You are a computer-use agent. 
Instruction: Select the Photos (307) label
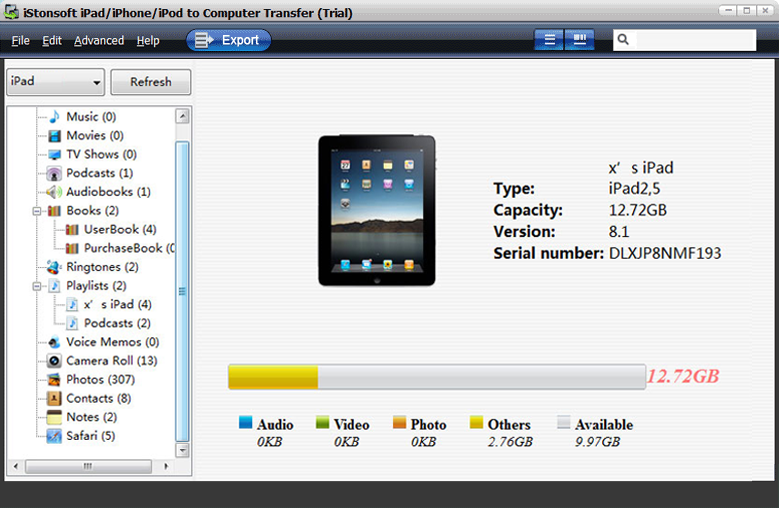(100, 380)
